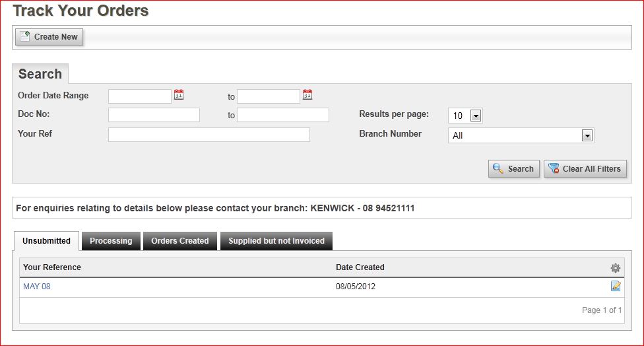Click the funnel icon on Clear All Filters
Screen dimensions: 644x346
pos(554,168)
